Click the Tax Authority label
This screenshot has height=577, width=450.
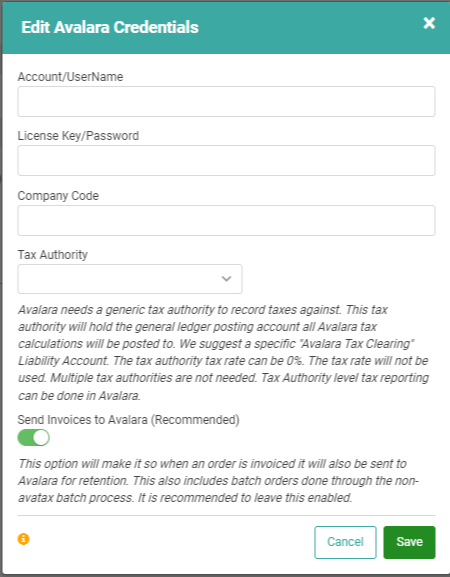coord(53,255)
